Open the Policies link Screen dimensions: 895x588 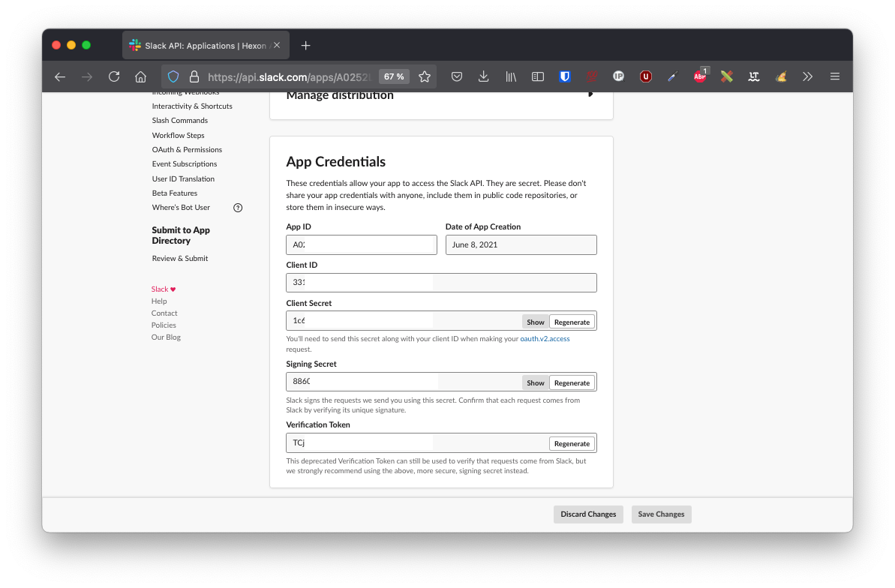164,325
